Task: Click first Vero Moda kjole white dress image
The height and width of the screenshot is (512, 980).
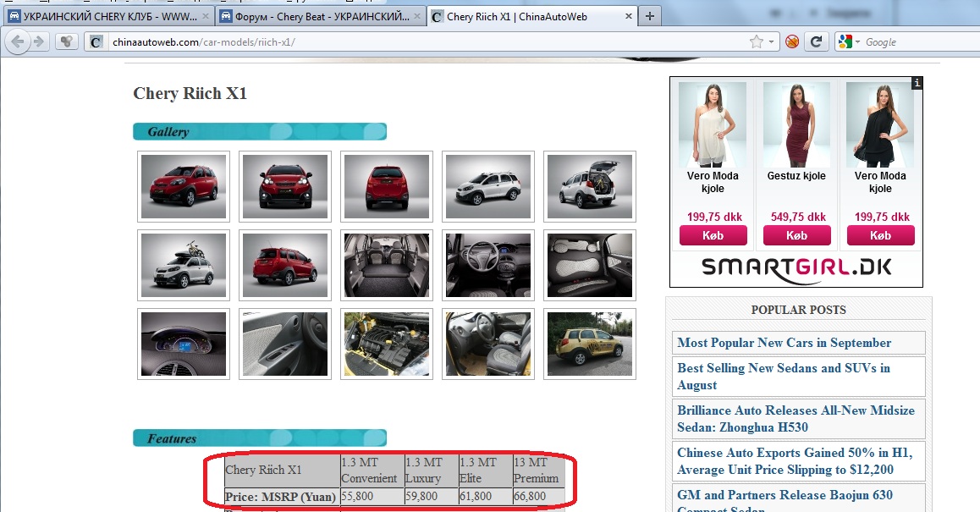Action: 713,124
